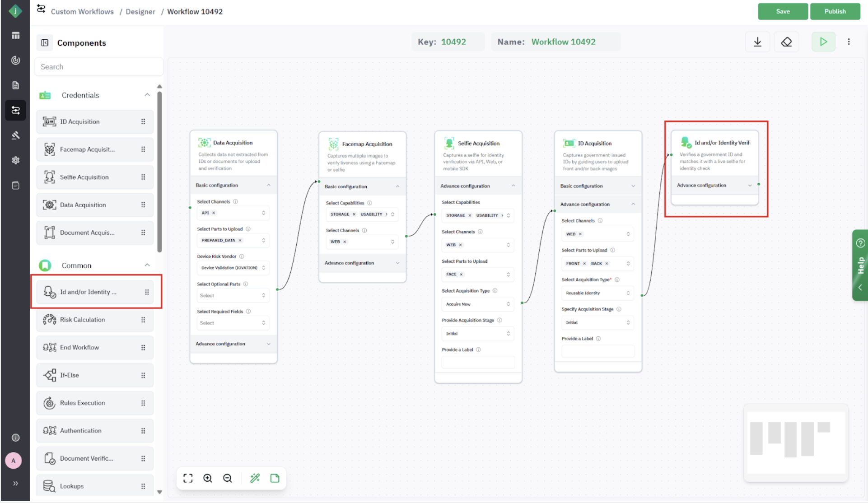Image resolution: width=868 pixels, height=503 pixels.
Task: Collapse the Credentials section
Action: (x=147, y=95)
